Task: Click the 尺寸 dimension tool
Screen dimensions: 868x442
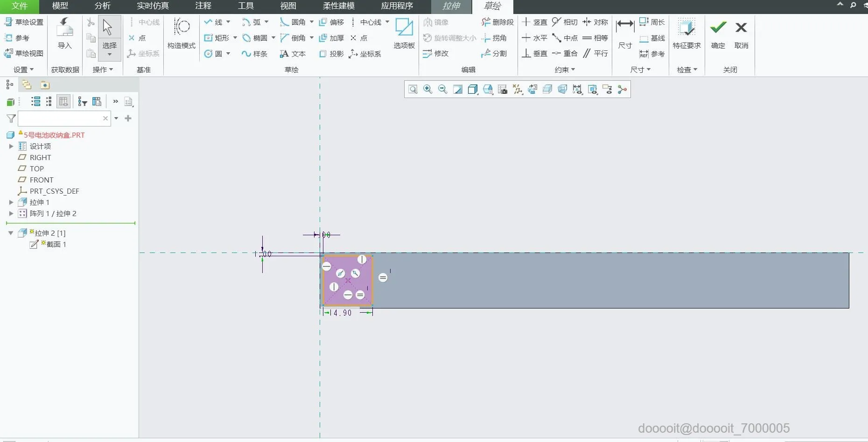Action: (x=625, y=34)
